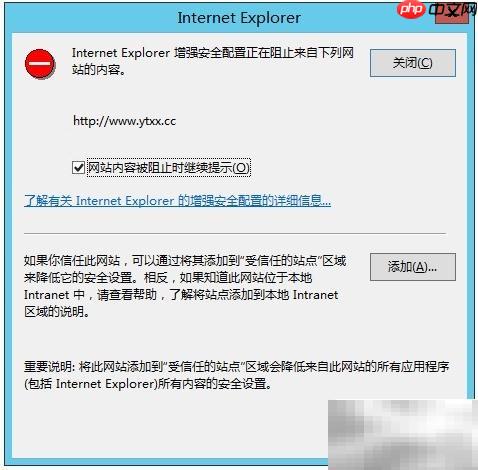Uncheck 网站内容被阻止时继续提示 checkbox
The height and width of the screenshot is (470, 478).
click(x=78, y=167)
